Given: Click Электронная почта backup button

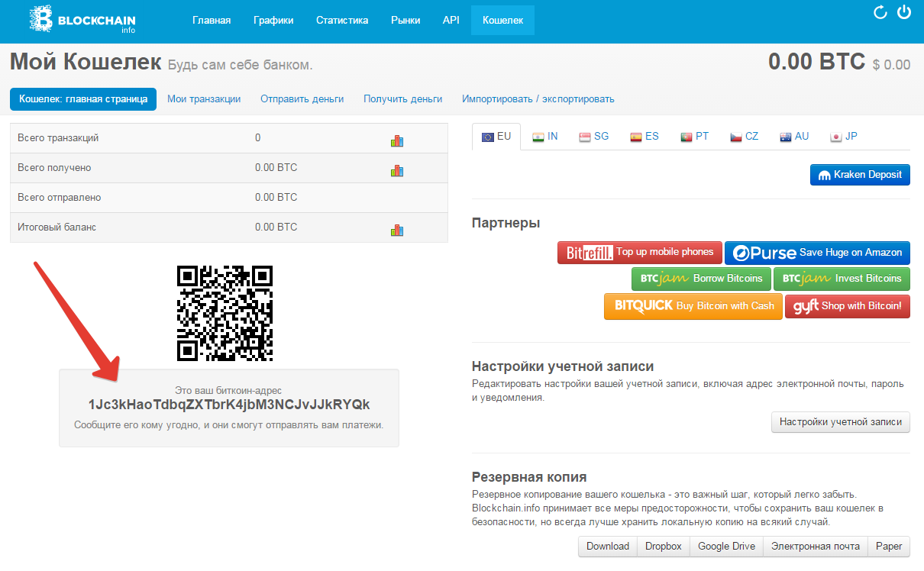Looking at the screenshot, I should [815, 547].
